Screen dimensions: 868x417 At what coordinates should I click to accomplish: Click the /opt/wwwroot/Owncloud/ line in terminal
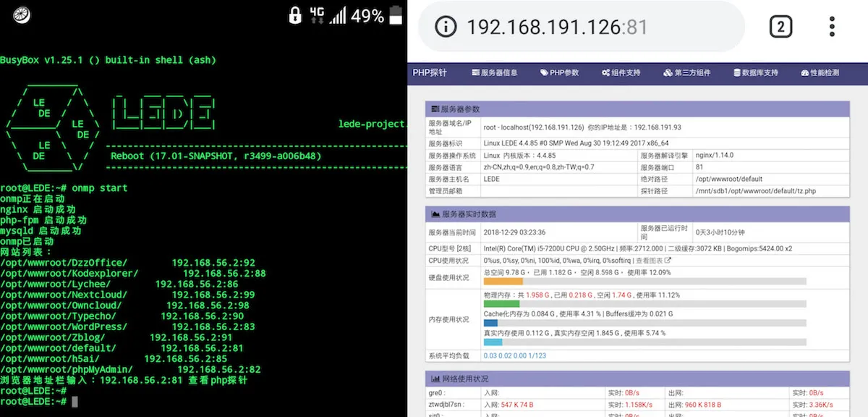point(125,306)
